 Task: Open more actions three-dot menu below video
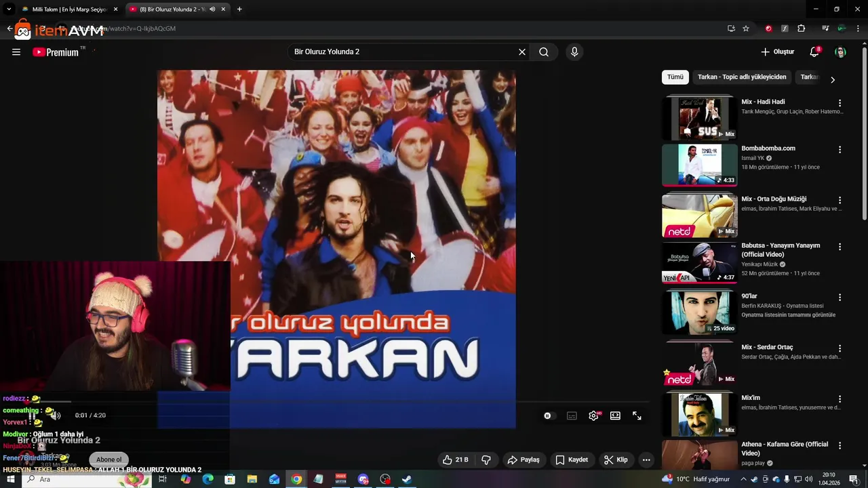(x=646, y=460)
